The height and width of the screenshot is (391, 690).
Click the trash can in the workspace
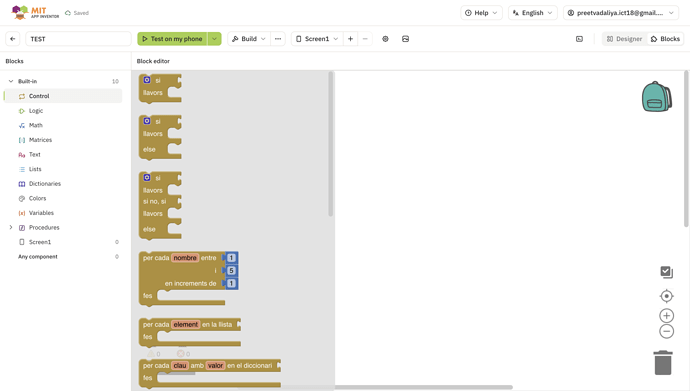tap(663, 363)
